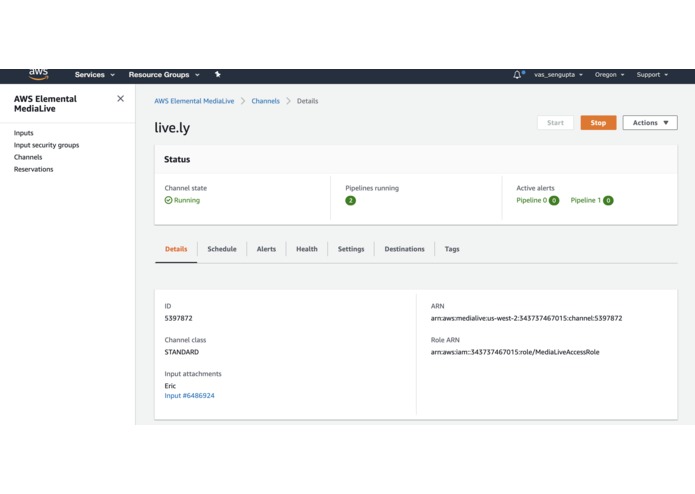Switch to the Alerts tab
The height and width of the screenshot is (494, 695).
(x=266, y=249)
